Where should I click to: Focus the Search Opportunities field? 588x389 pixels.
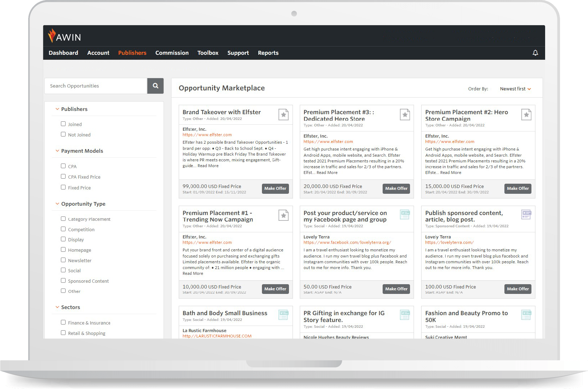click(96, 86)
